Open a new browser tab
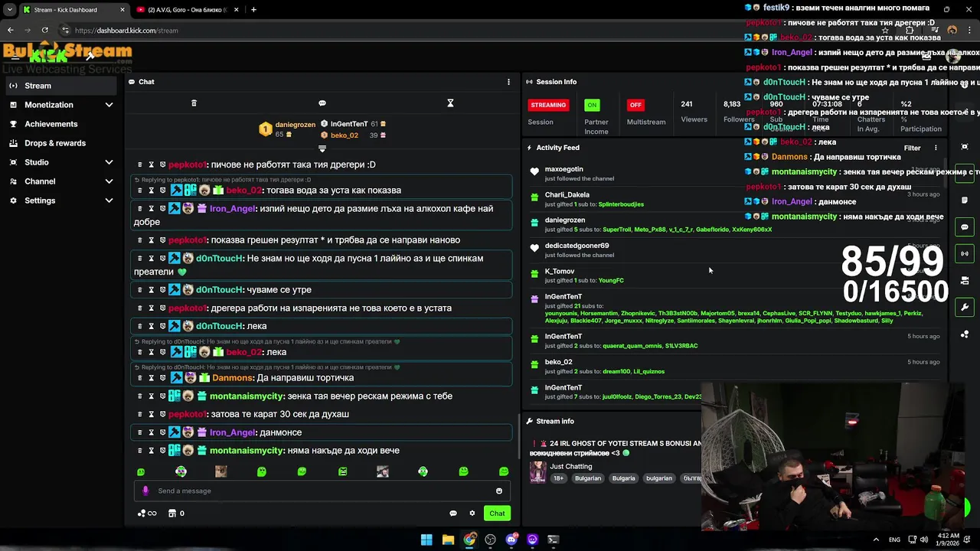 click(x=253, y=10)
